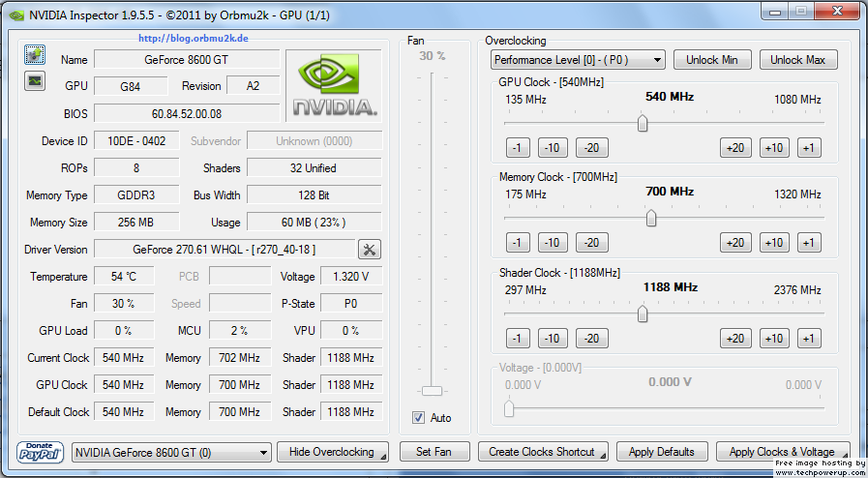Increase GPU Clock by 1 MHz
This screenshot has width=868, height=478.
coord(809,148)
